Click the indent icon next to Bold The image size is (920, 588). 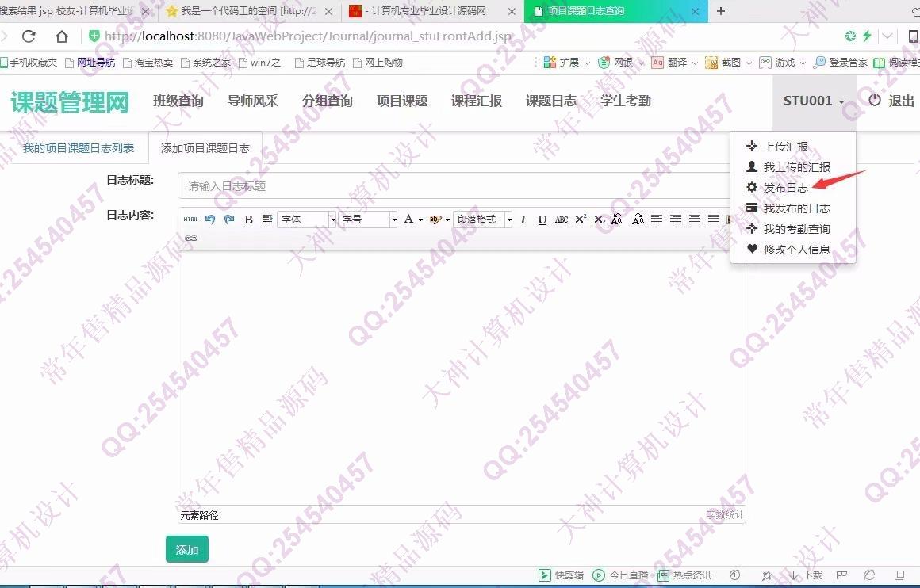267,220
